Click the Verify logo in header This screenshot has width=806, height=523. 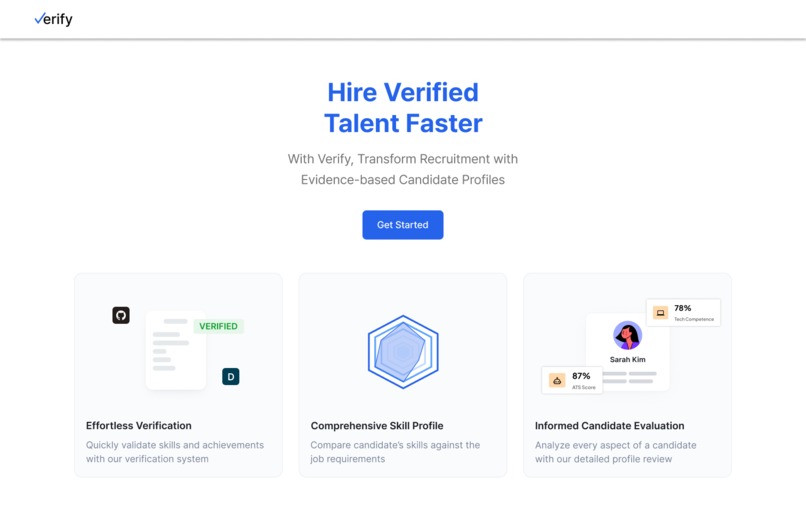pyautogui.click(x=53, y=19)
